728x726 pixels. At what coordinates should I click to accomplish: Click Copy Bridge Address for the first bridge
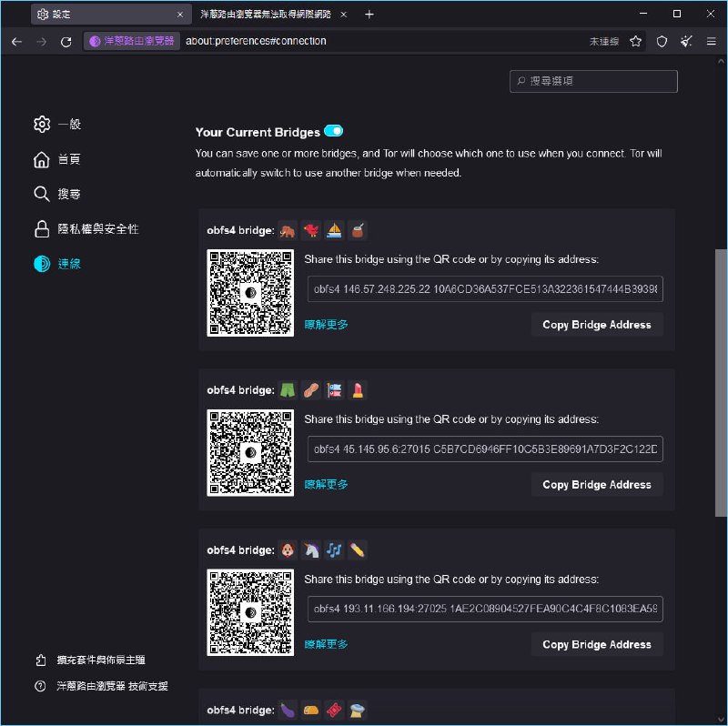[x=597, y=324]
